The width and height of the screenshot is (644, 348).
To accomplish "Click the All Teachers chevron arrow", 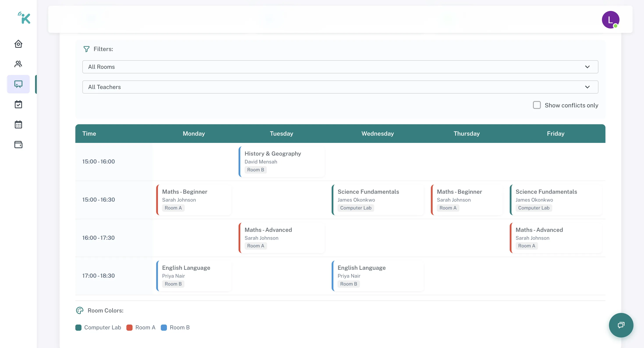I will click(587, 87).
